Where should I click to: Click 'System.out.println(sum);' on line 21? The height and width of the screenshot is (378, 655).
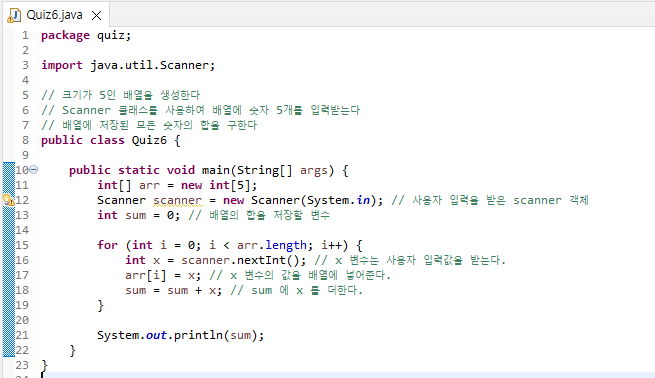(180, 335)
